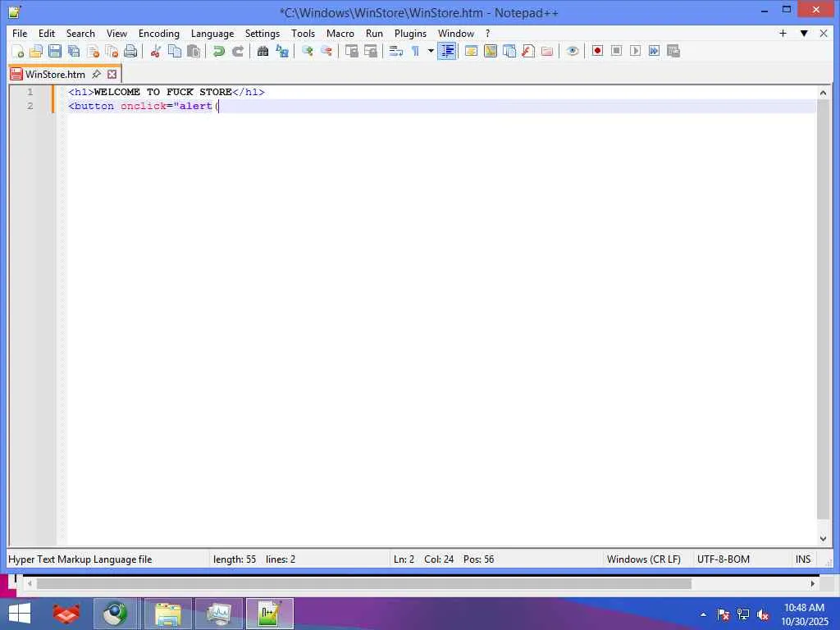The width and height of the screenshot is (840, 630).
Task: Expand the tab list down-triangle
Action: [x=804, y=33]
